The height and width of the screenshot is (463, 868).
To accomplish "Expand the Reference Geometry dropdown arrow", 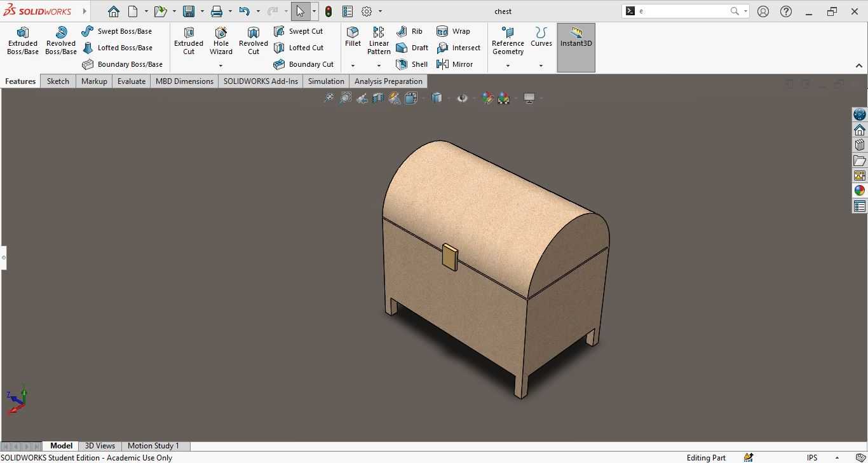I will (x=508, y=66).
